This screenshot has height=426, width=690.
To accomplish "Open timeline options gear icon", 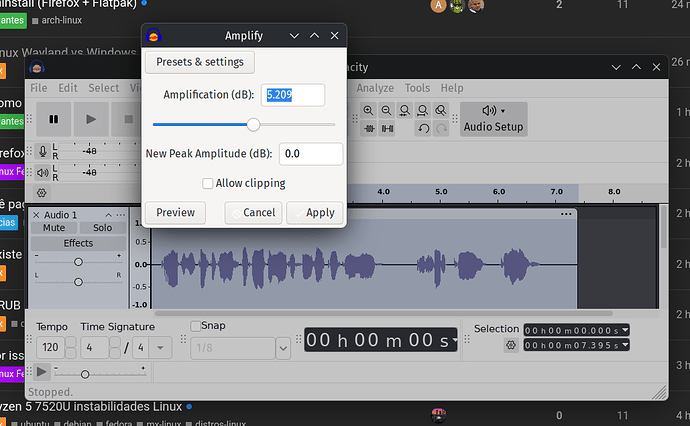I will click(x=42, y=193).
